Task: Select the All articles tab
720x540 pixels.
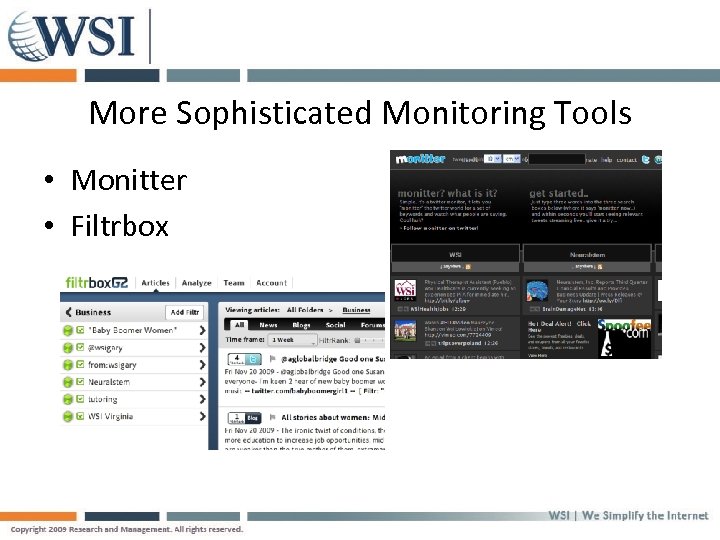Action: (x=239, y=325)
